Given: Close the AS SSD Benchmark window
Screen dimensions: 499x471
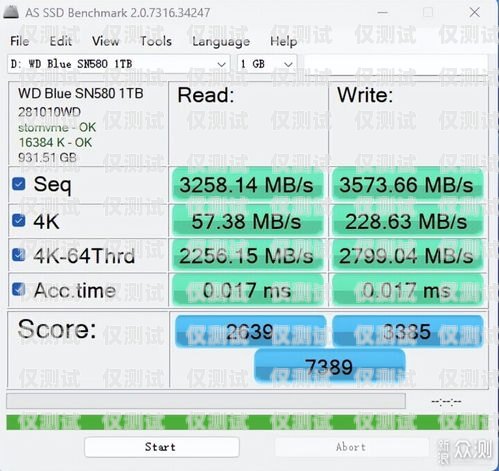Looking at the screenshot, I should pyautogui.click(x=474, y=13).
